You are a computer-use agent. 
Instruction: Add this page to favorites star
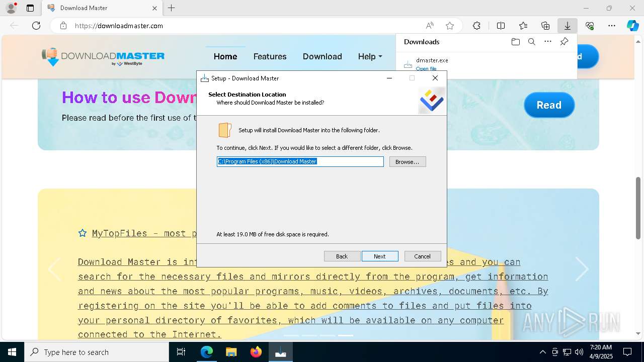tap(450, 26)
